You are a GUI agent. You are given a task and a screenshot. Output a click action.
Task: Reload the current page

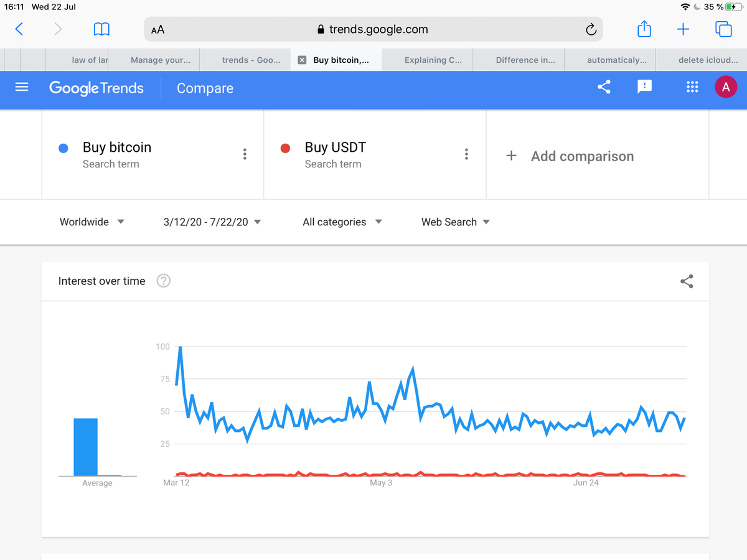[590, 29]
